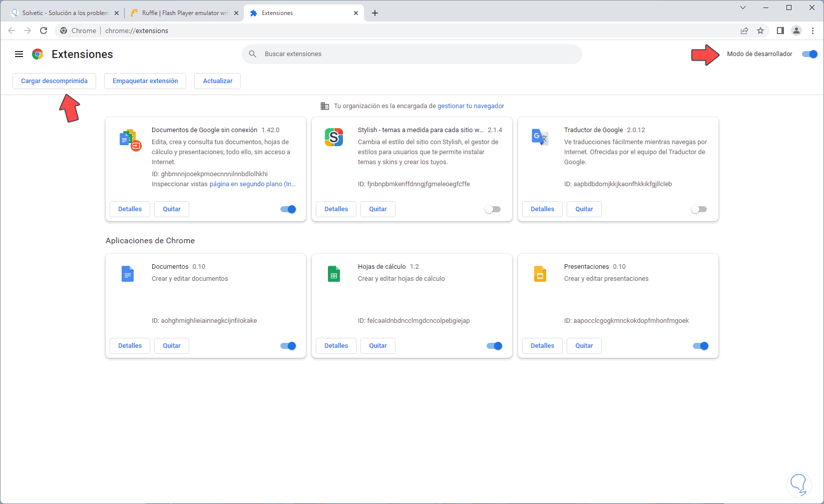Click Cargar descomprimida button
This screenshot has width=824, height=504.
pos(54,81)
